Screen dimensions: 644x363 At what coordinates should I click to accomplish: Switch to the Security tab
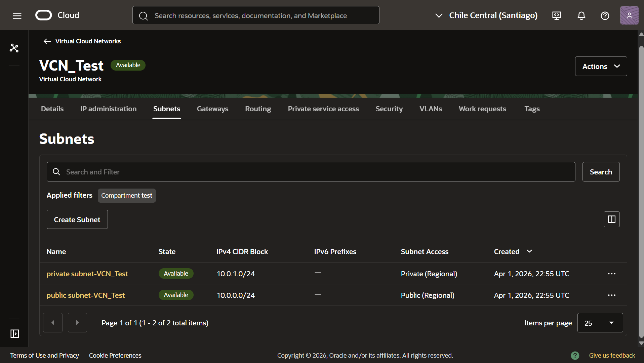click(389, 109)
